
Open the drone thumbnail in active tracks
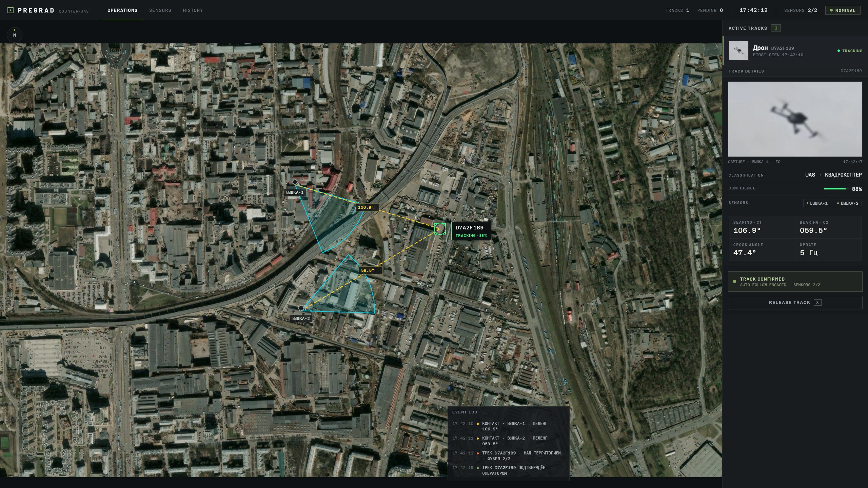(739, 50)
